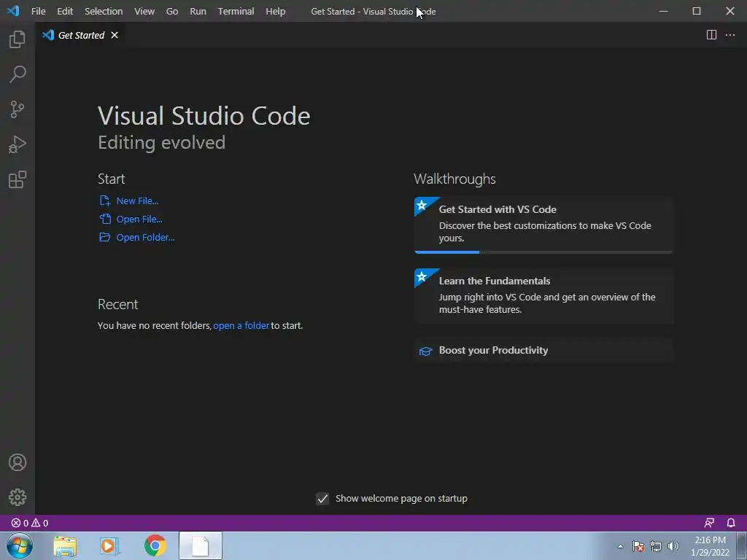Open the Accounts menu icon
The width and height of the screenshot is (747, 560).
[x=18, y=462]
